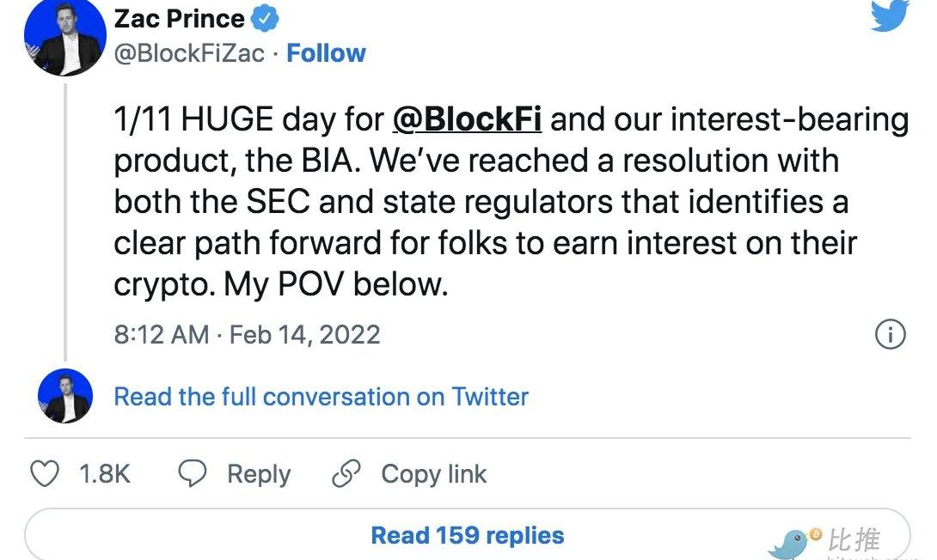Viewport: 937px width, 560px height.
Task: Open the @BlockFi mention link
Action: [x=467, y=119]
